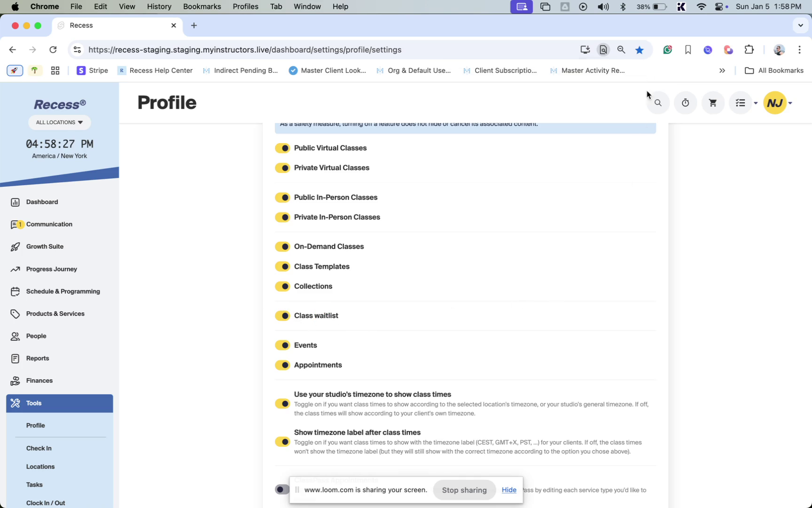
Task: Click the stopwatch timer icon
Action: pos(686,103)
